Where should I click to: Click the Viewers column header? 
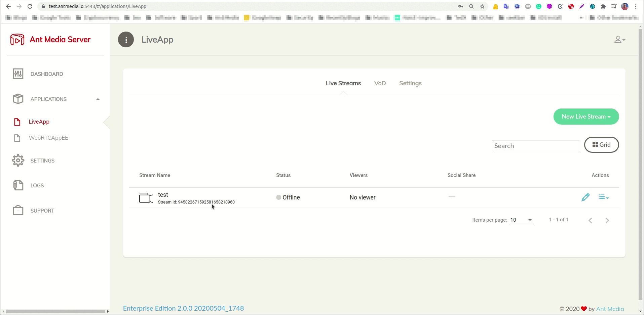(x=358, y=175)
